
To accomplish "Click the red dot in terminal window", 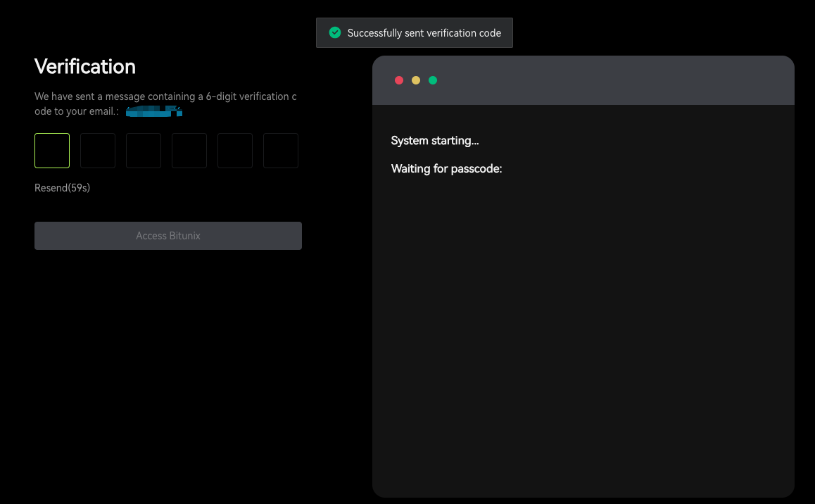I will click(399, 80).
